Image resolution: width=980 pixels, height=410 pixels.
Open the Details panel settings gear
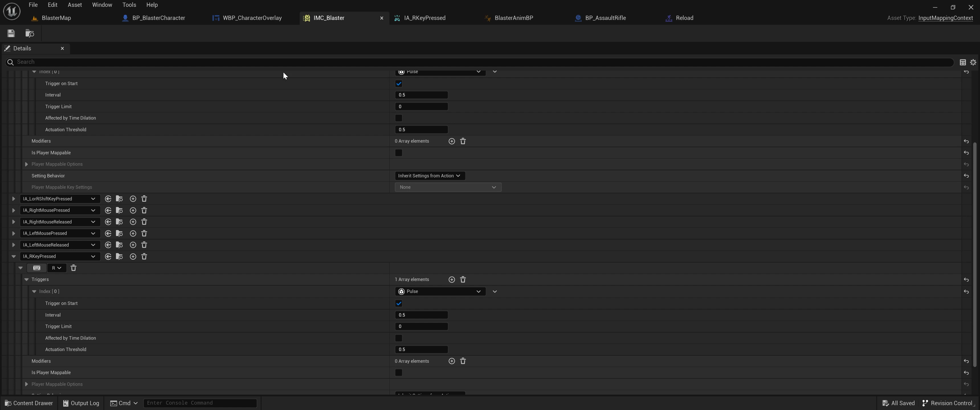973,62
